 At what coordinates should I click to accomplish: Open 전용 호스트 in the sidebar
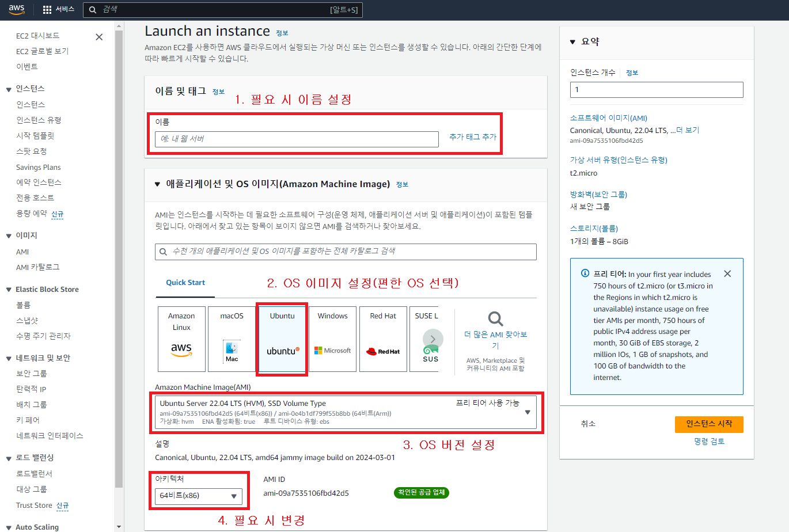pyautogui.click(x=35, y=198)
